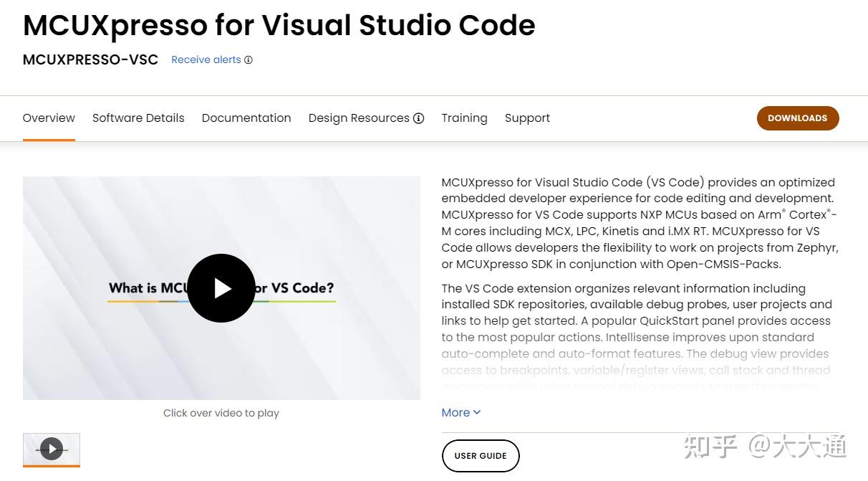This screenshot has width=868, height=481.
Task: Open the Support tab
Action: tap(527, 118)
